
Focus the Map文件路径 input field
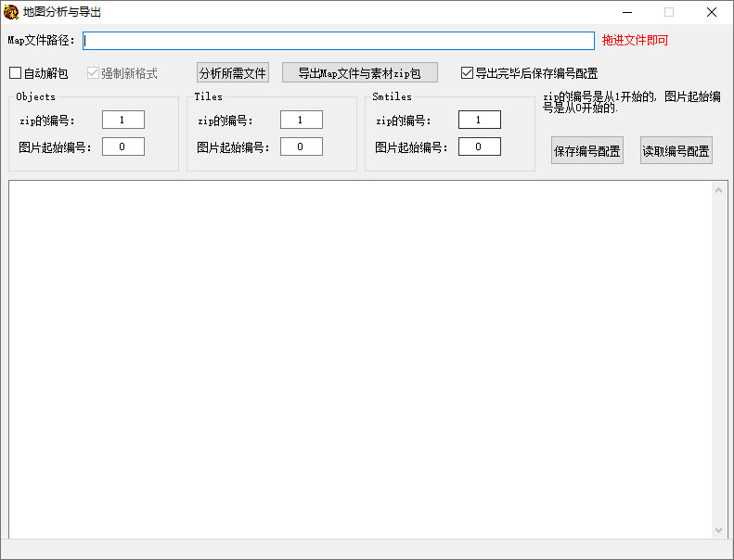(x=339, y=41)
